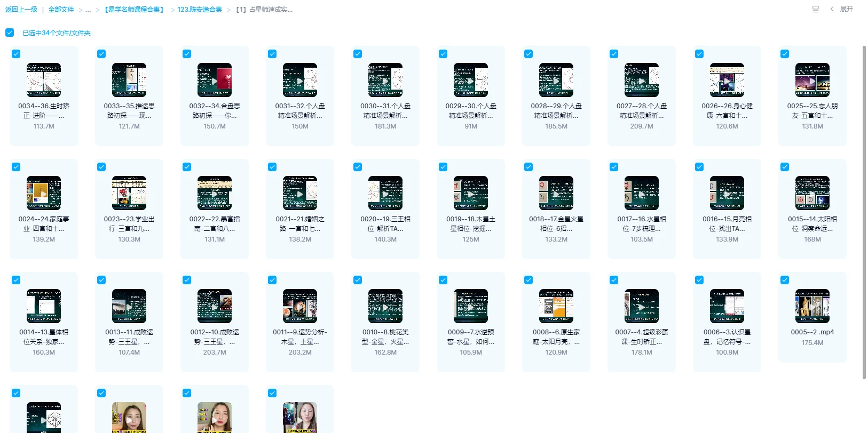Uncheck checkbox on 0006--3.认识星盘 file
The height and width of the screenshot is (433, 868).
(699, 280)
